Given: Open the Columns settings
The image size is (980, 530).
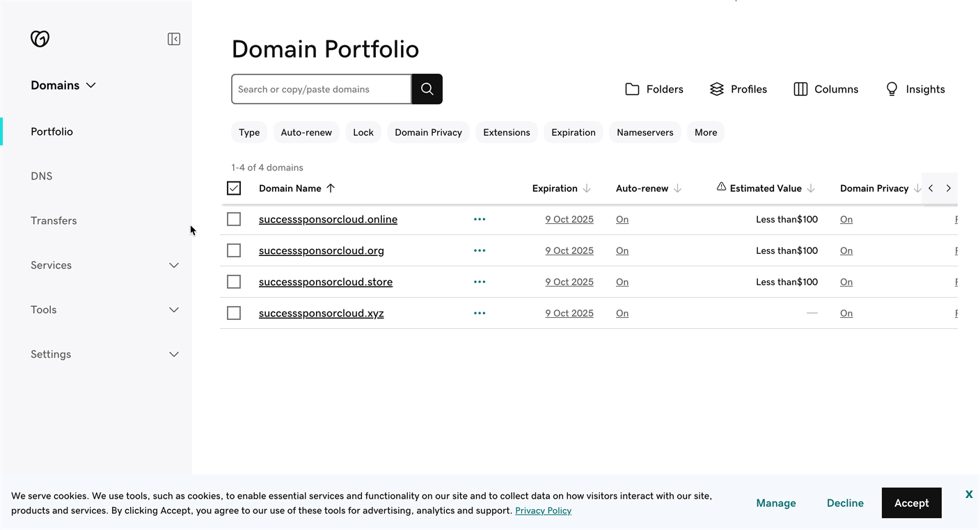Looking at the screenshot, I should pyautogui.click(x=825, y=89).
